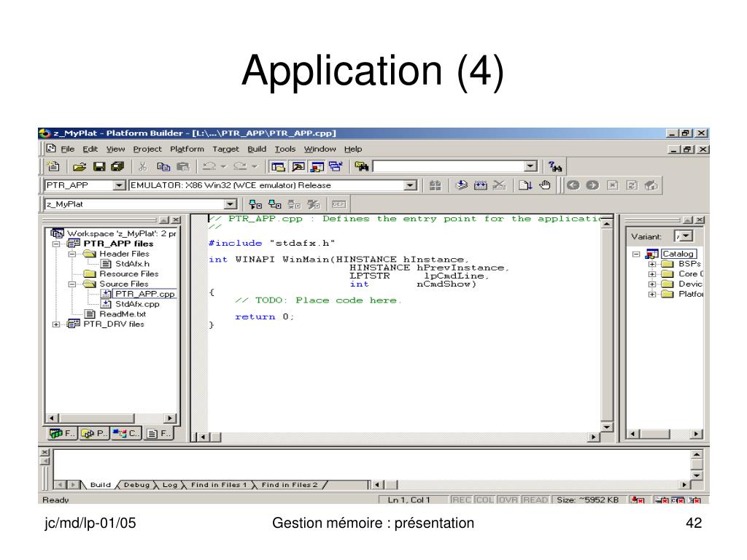Open the Platform menu

[x=187, y=149]
